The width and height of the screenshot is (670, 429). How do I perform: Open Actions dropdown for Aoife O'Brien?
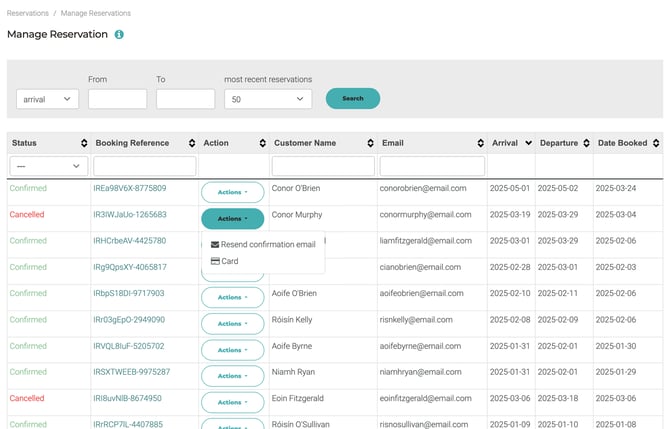[x=232, y=297]
